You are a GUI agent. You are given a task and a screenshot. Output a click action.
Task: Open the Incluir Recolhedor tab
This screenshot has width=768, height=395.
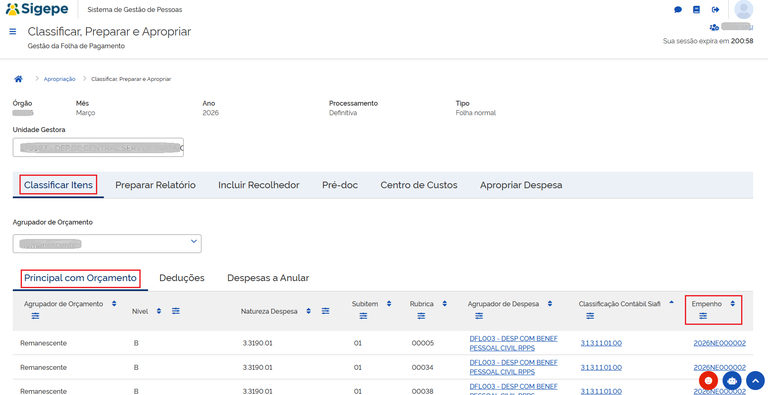pyautogui.click(x=259, y=185)
